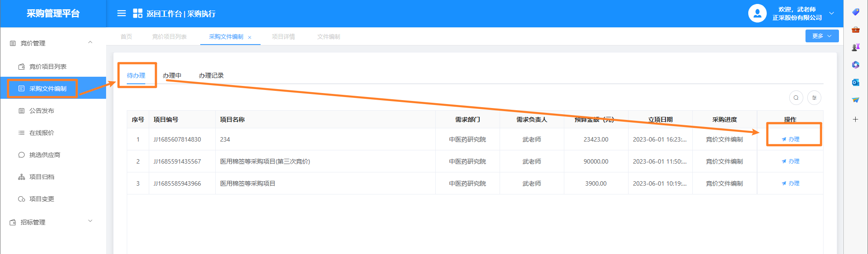
Task: Click the briefcase tools icon in sidebar
Action: click(x=855, y=30)
